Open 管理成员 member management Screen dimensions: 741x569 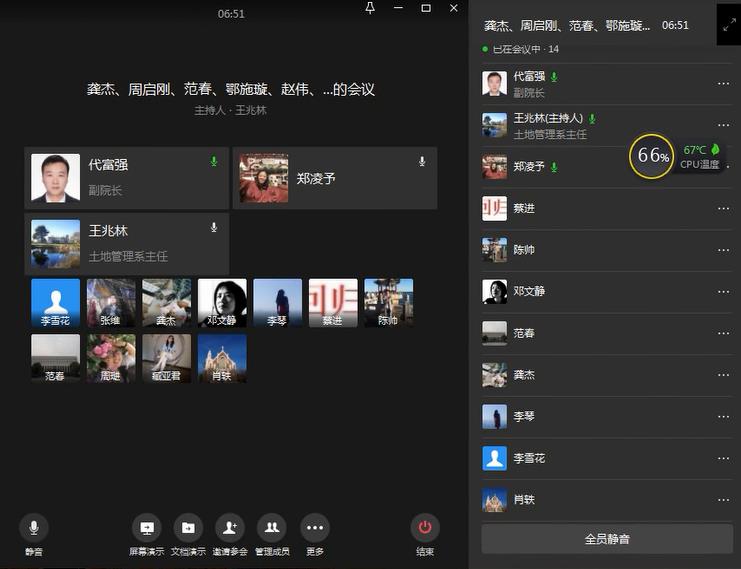coord(271,528)
